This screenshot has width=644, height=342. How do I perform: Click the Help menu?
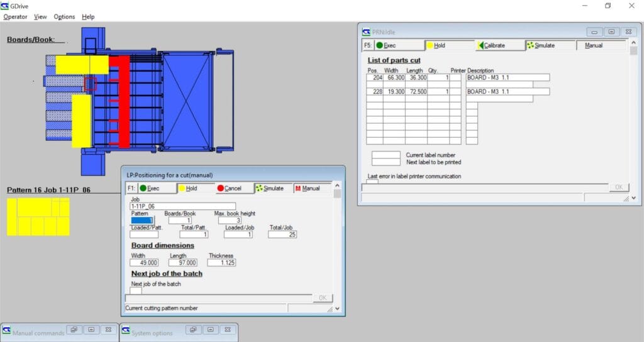(88, 17)
